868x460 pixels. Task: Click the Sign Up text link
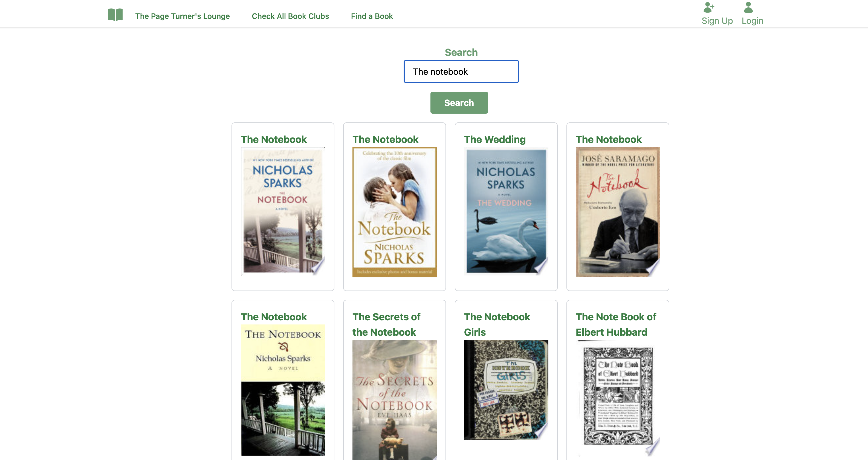pos(717,21)
